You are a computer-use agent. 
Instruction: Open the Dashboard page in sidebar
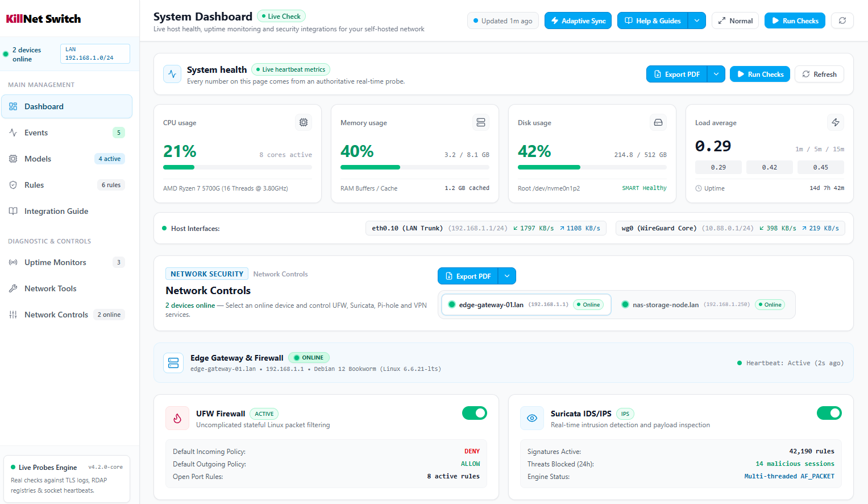click(x=67, y=106)
